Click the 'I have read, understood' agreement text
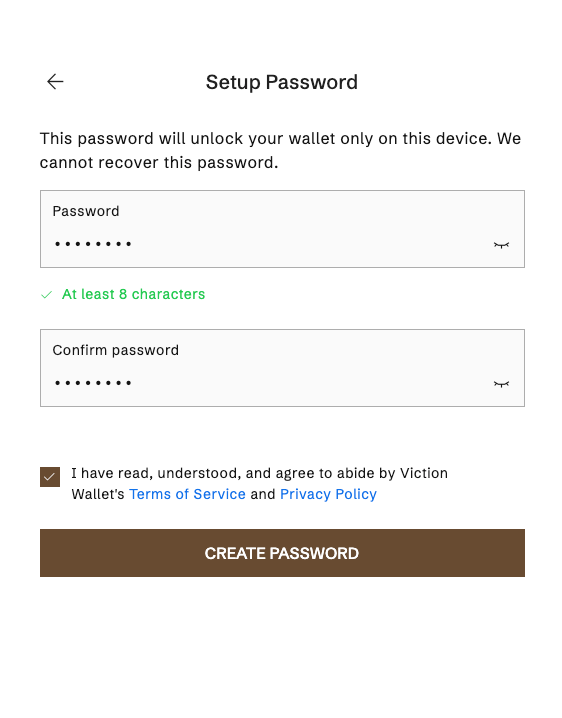Image resolution: width=562 pixels, height=718 pixels. 259,484
